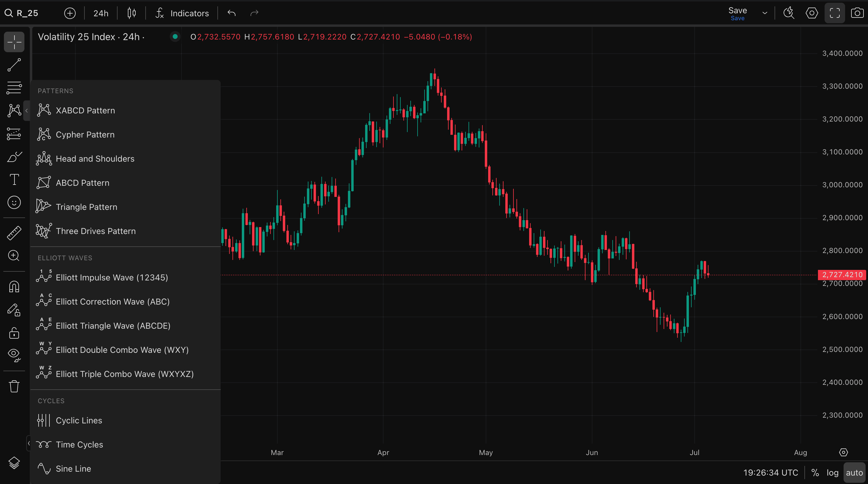Select the crosshair cursor tool

pos(14,42)
